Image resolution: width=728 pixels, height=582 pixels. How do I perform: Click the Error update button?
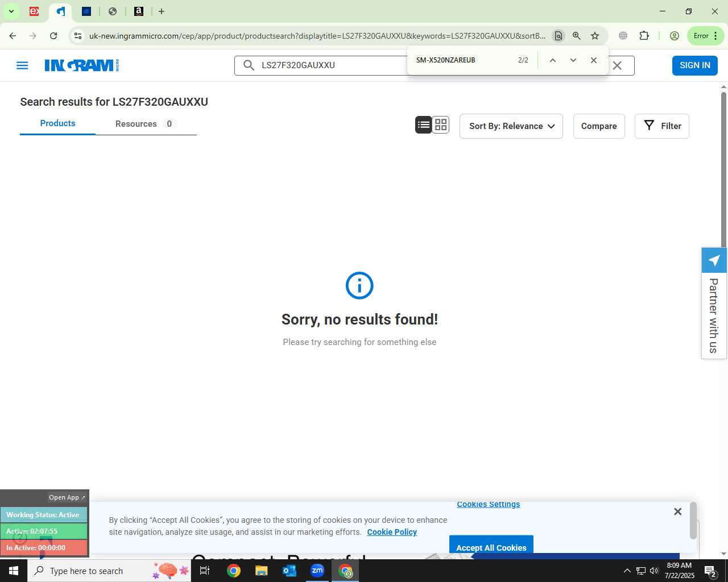click(706, 36)
